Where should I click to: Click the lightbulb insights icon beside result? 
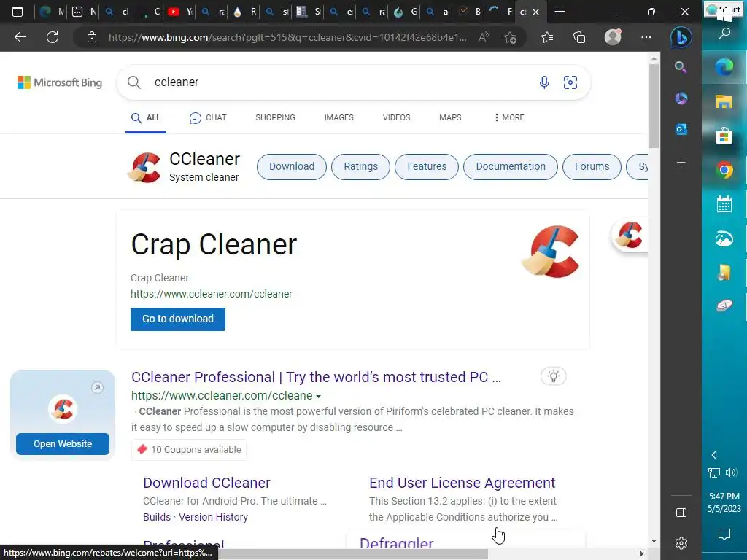(553, 376)
